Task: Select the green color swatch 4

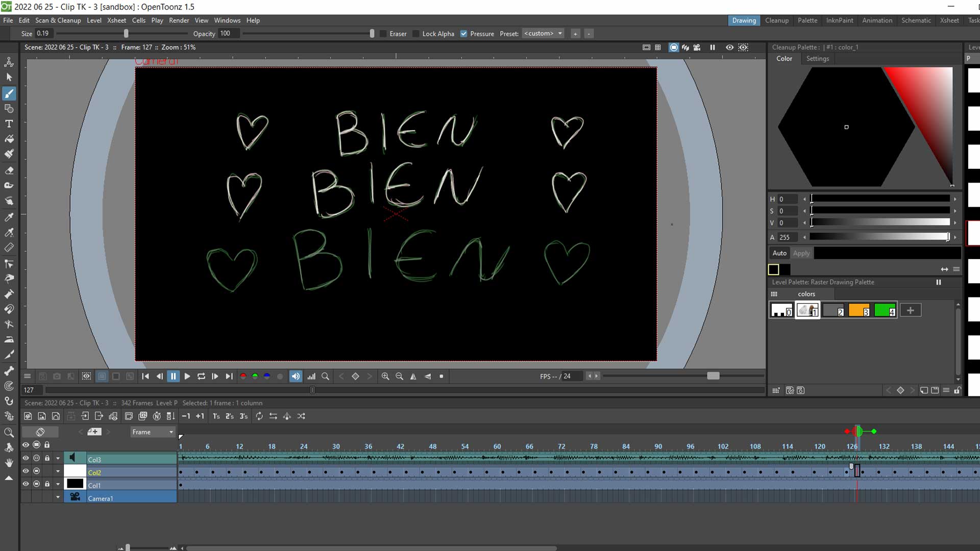Action: (885, 310)
